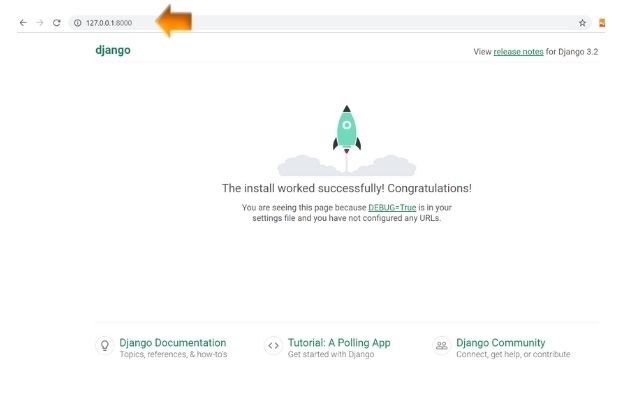The height and width of the screenshot is (400, 620).
Task: Click 'Topics, references, & how-to's' text
Action: (x=173, y=355)
